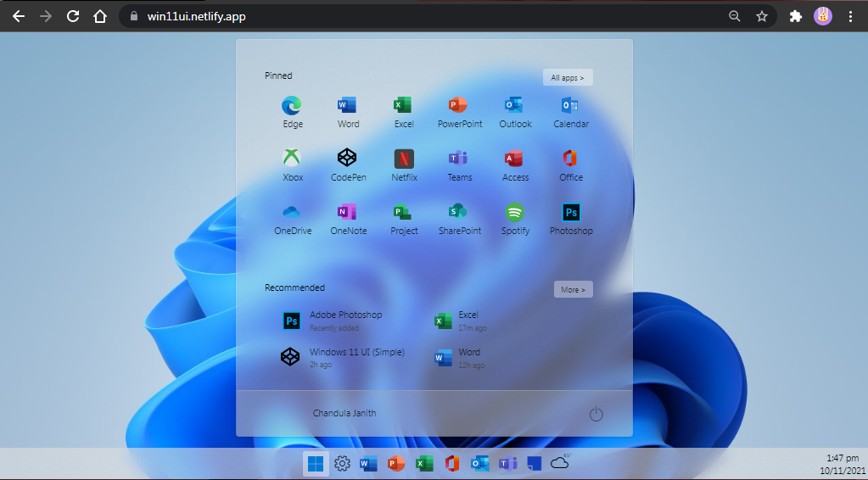Open recommended Adobe Photoshop item
The width and height of the screenshot is (868, 480).
coord(332,321)
